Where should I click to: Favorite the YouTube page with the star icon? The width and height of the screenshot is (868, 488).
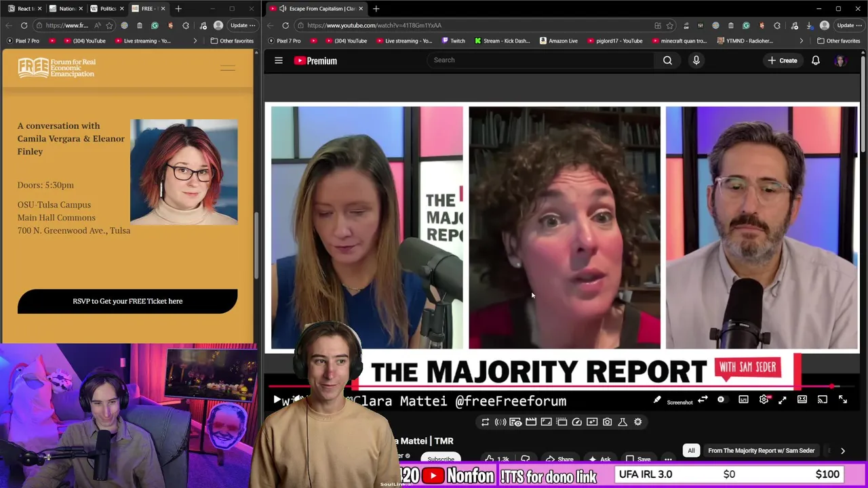pyautogui.click(x=670, y=26)
